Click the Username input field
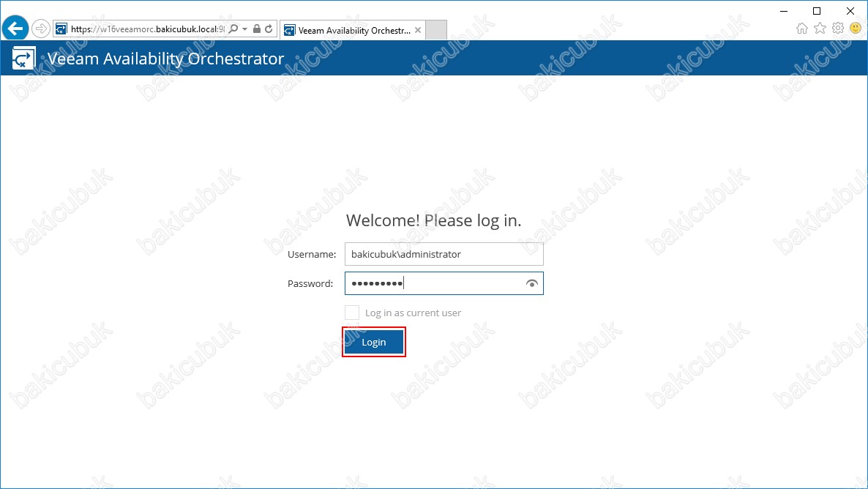 [x=444, y=254]
